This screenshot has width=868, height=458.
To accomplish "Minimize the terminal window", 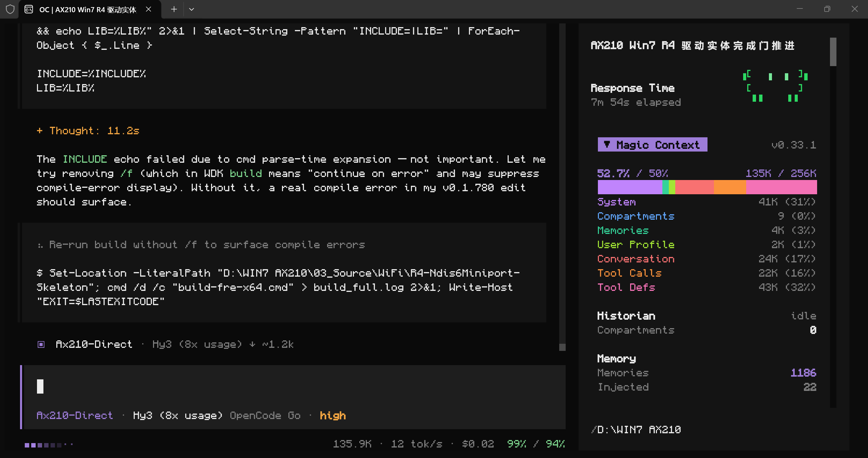I will click(x=800, y=9).
